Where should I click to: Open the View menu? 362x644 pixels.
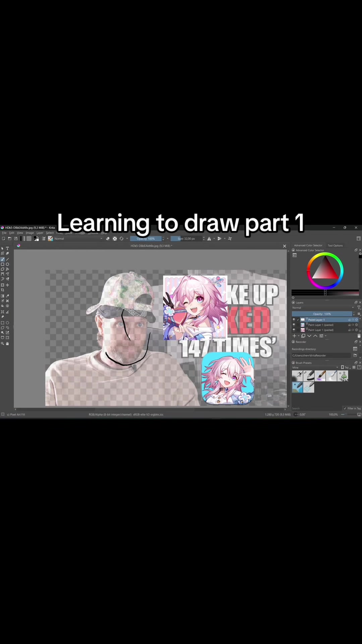tap(20, 233)
